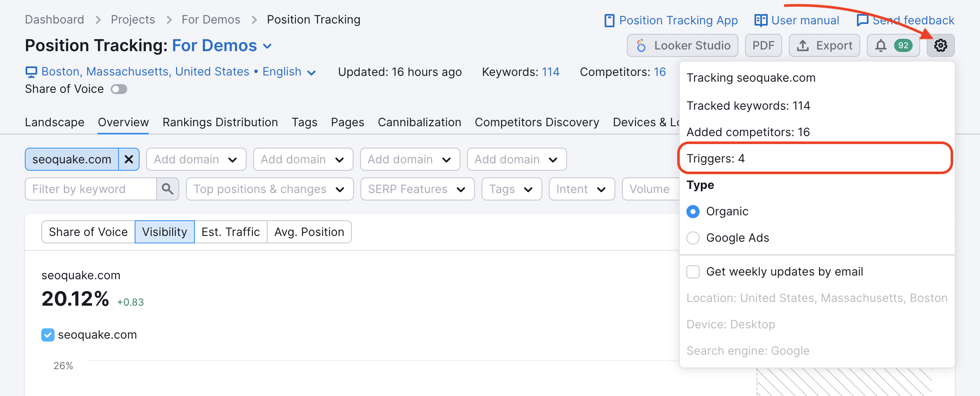Click the Export upload arrow icon
The height and width of the screenshot is (396, 980).
pyautogui.click(x=802, y=45)
